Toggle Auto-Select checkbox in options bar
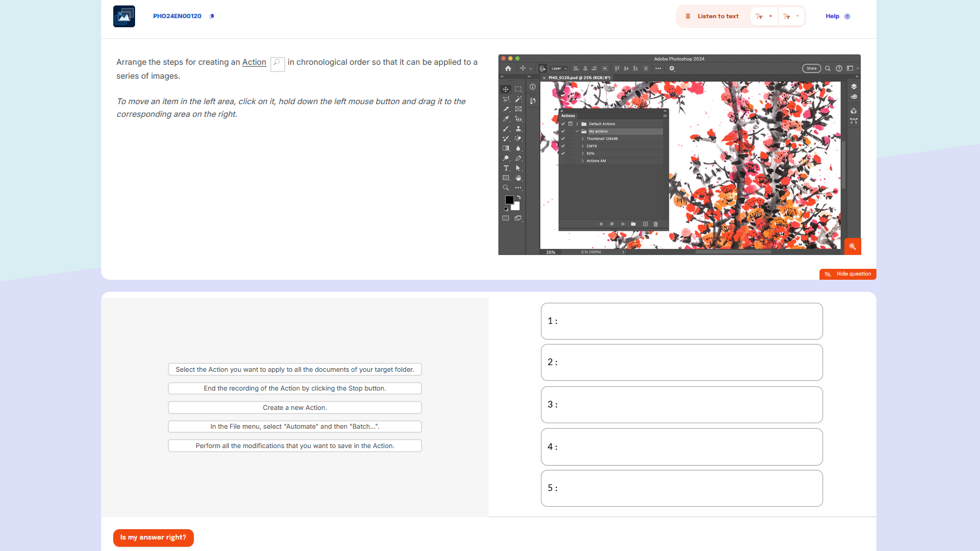 point(543,68)
